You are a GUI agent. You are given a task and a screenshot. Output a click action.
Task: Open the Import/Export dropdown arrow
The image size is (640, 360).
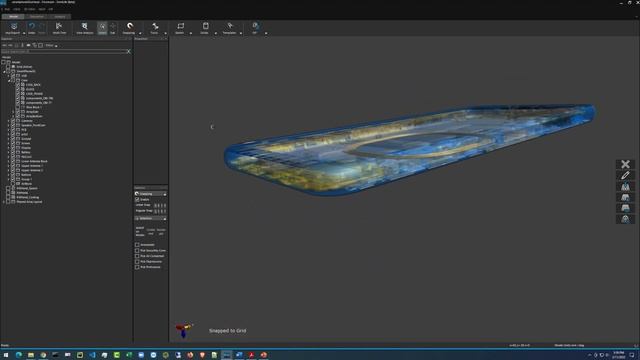click(24, 33)
